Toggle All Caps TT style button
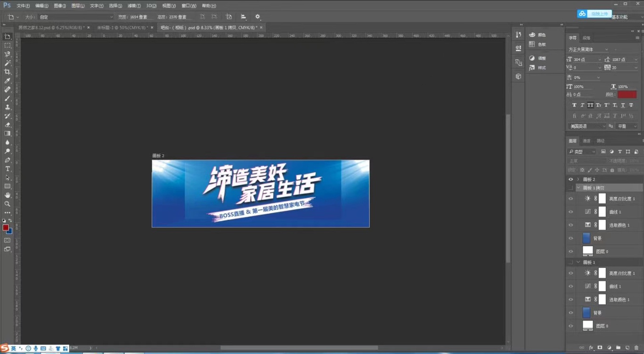Viewport: 644px width, 354px height. 590,105
